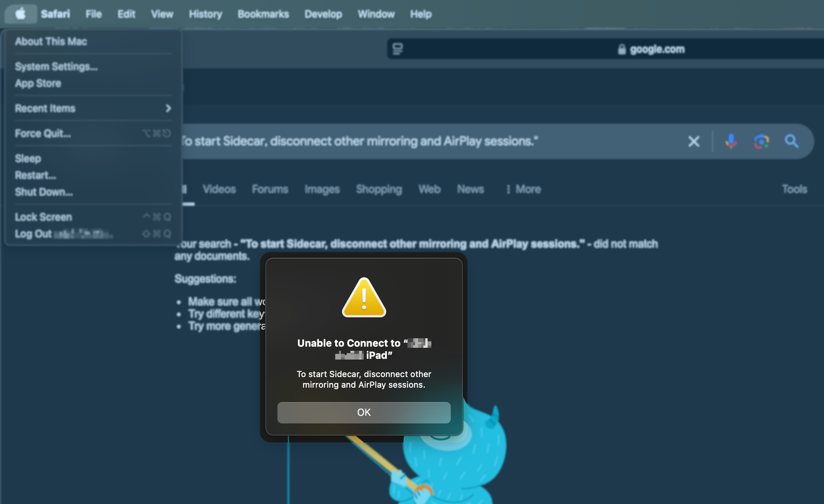The height and width of the screenshot is (504, 824).
Task: Open the Help menu
Action: 421,14
